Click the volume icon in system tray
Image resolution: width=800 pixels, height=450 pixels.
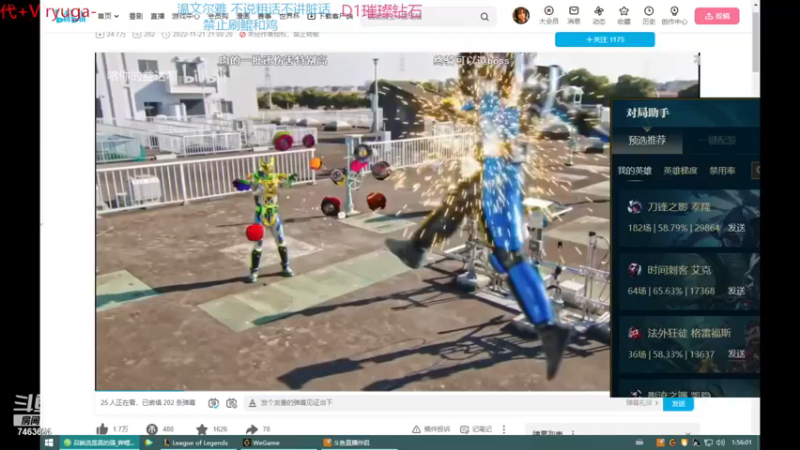[721, 442]
